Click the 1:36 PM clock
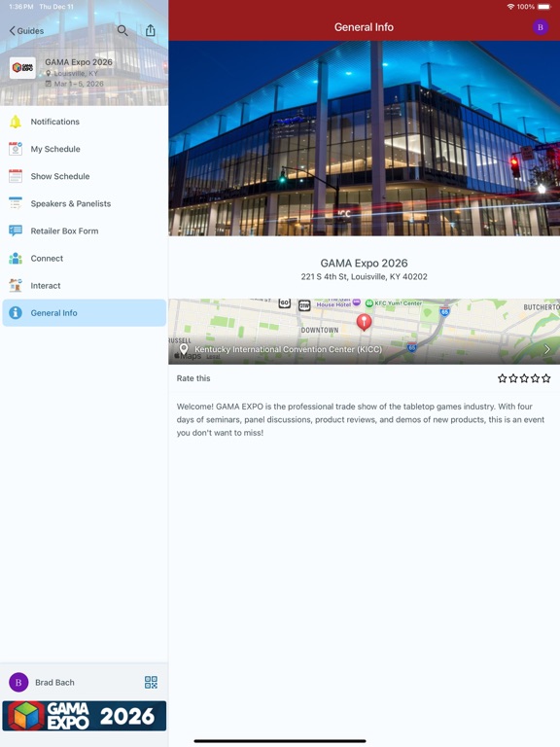 [21, 7]
